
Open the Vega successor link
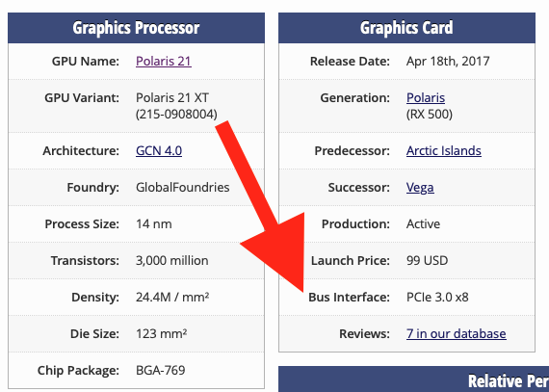pos(420,188)
